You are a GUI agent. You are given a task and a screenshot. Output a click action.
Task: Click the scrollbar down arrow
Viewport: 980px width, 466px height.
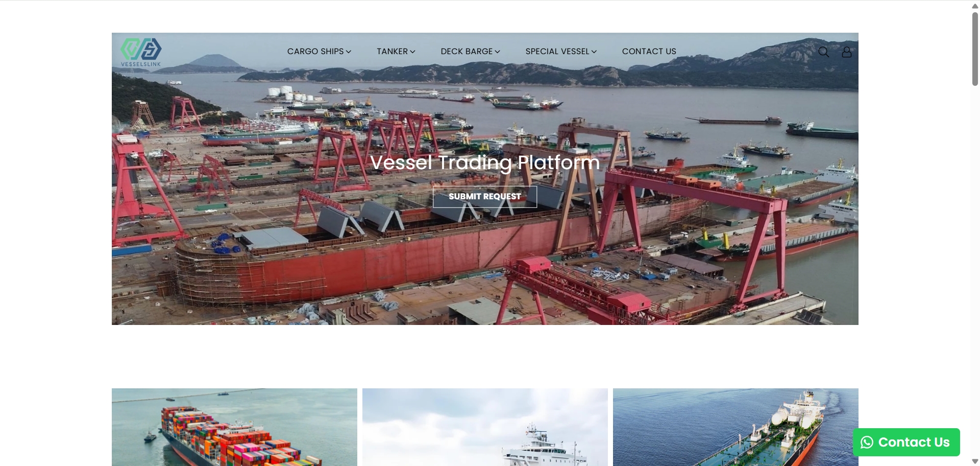975,461
